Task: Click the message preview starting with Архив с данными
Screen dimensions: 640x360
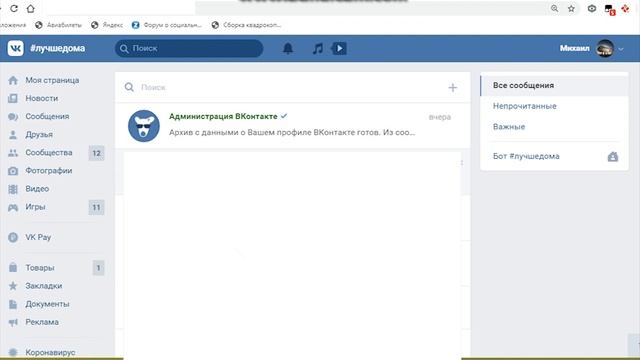Action: [x=292, y=133]
